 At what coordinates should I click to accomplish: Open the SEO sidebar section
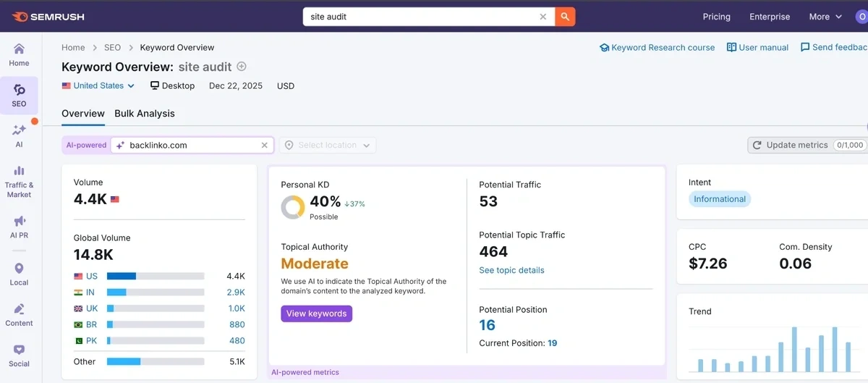19,96
